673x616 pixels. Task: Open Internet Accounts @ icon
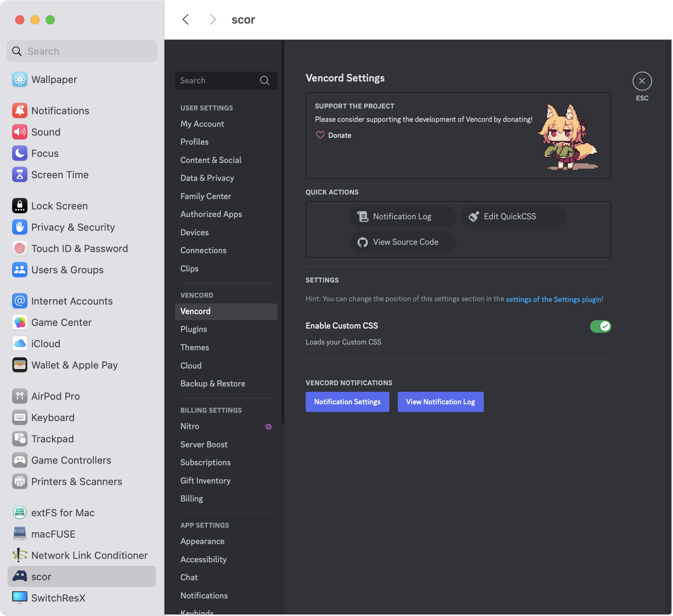click(x=20, y=301)
